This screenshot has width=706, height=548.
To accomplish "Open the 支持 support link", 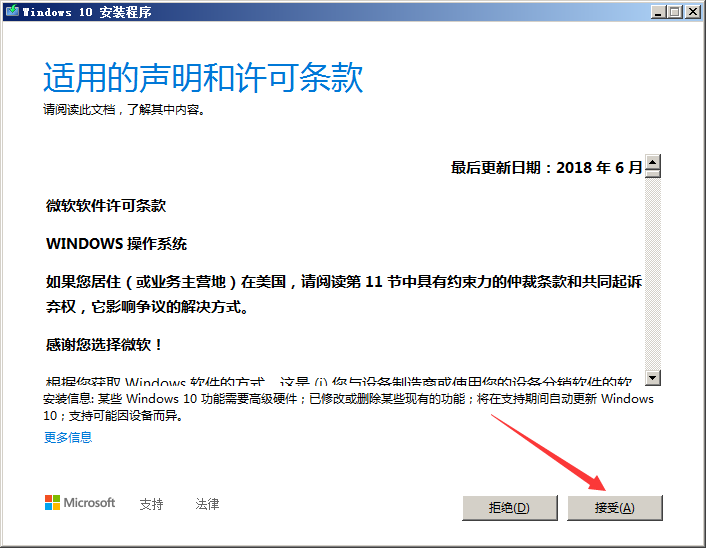I will (x=151, y=504).
